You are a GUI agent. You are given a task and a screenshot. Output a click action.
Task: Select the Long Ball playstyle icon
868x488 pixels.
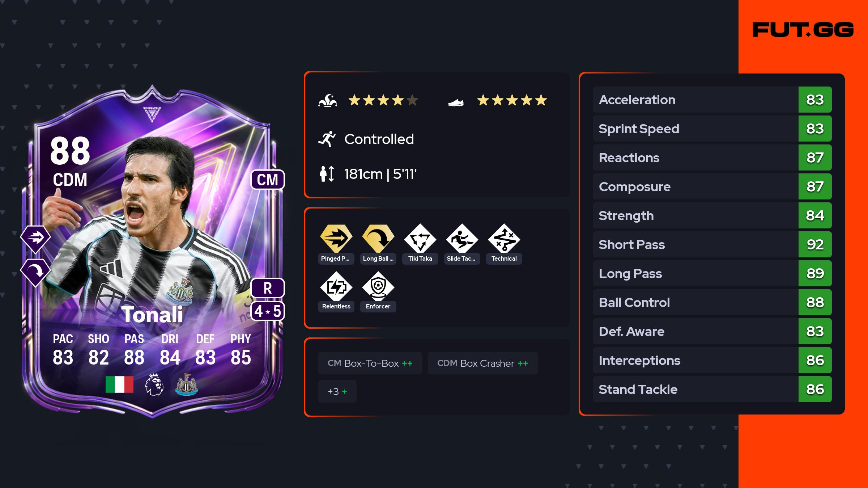(x=378, y=239)
